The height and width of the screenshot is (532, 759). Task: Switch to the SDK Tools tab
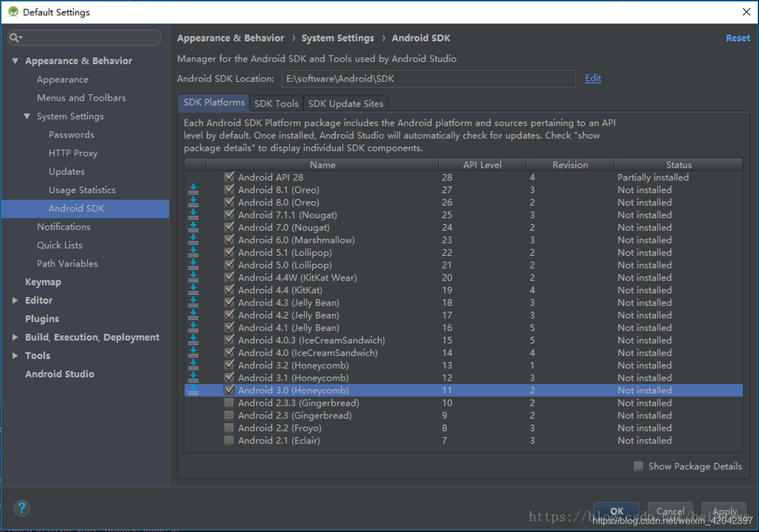click(276, 103)
